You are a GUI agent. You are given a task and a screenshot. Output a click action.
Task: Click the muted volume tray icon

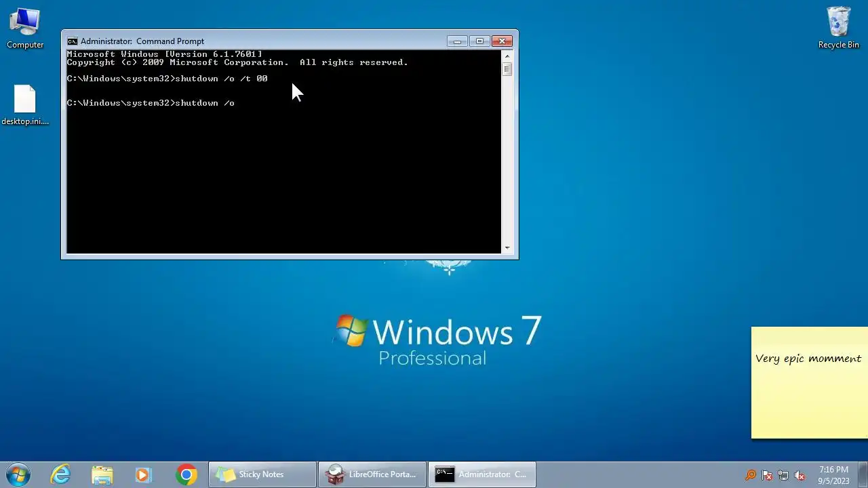tap(800, 475)
